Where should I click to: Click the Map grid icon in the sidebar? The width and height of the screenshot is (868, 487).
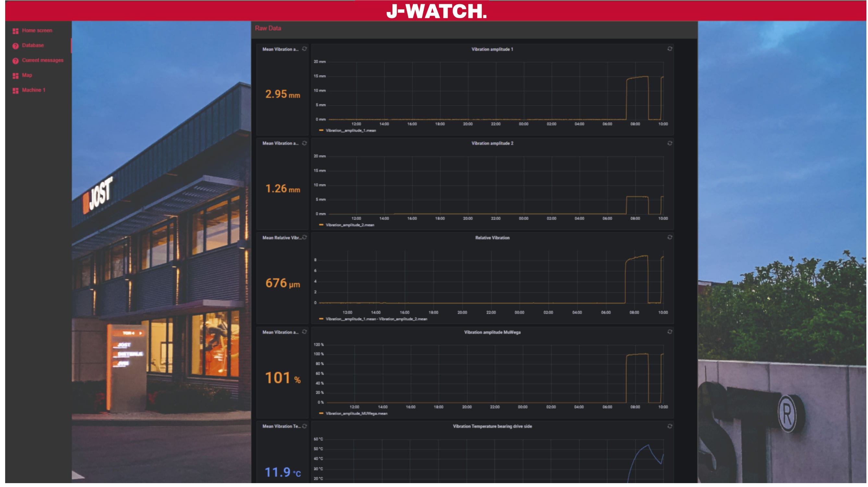click(x=15, y=75)
